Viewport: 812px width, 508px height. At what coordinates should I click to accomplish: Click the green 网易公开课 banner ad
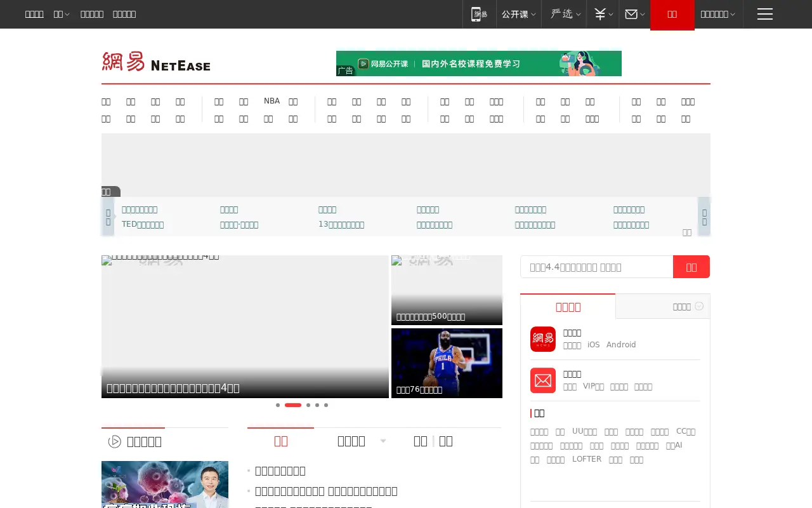coord(479,63)
